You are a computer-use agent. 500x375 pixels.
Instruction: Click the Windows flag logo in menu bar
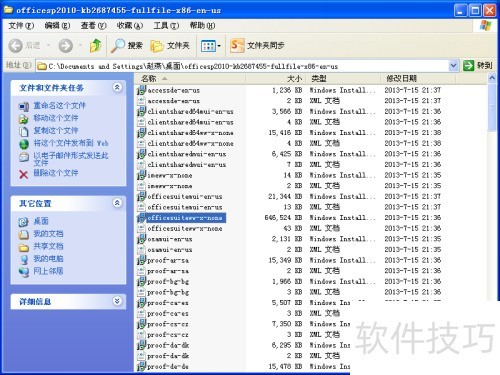(485, 25)
